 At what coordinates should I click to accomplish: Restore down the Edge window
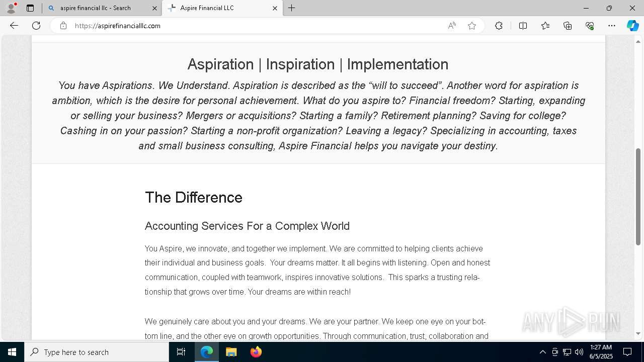609,8
